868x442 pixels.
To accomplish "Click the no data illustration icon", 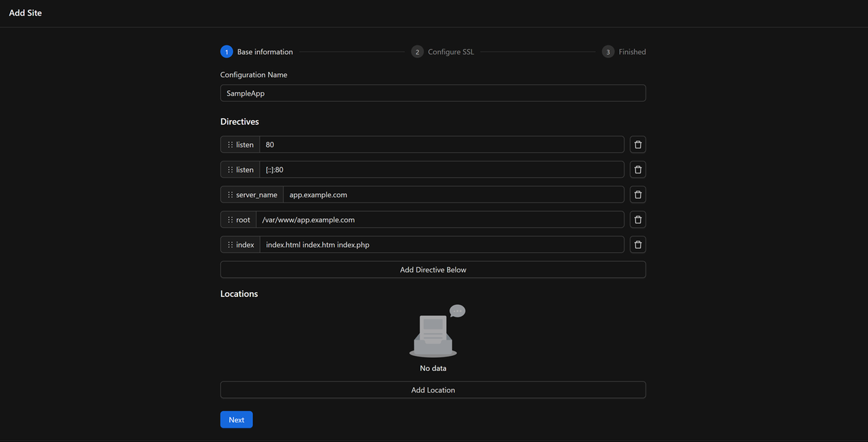I will coord(433,332).
